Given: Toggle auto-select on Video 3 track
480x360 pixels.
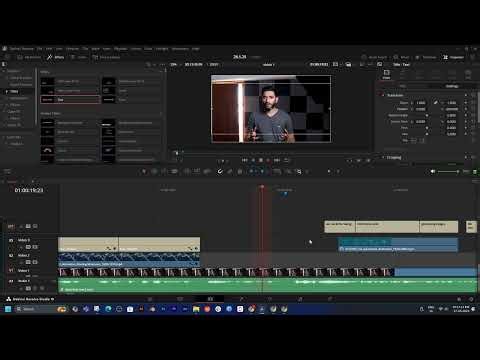Looking at the screenshot, I should pos(28,247).
